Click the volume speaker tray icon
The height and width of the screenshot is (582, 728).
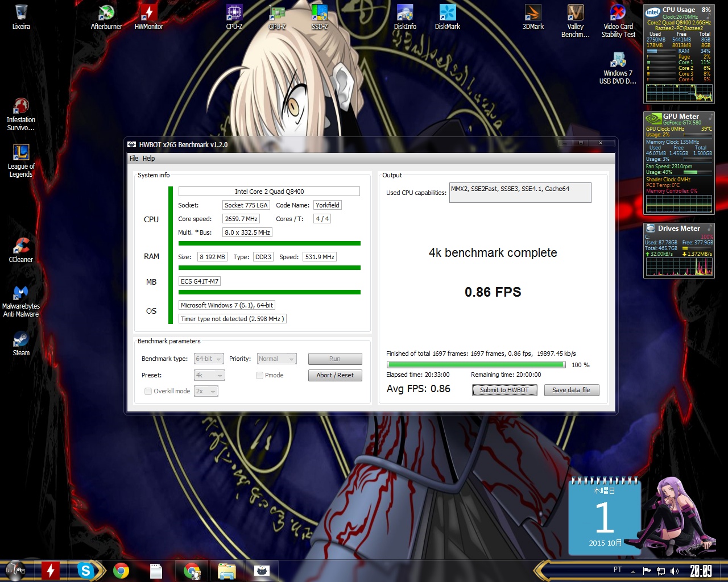[x=675, y=571]
